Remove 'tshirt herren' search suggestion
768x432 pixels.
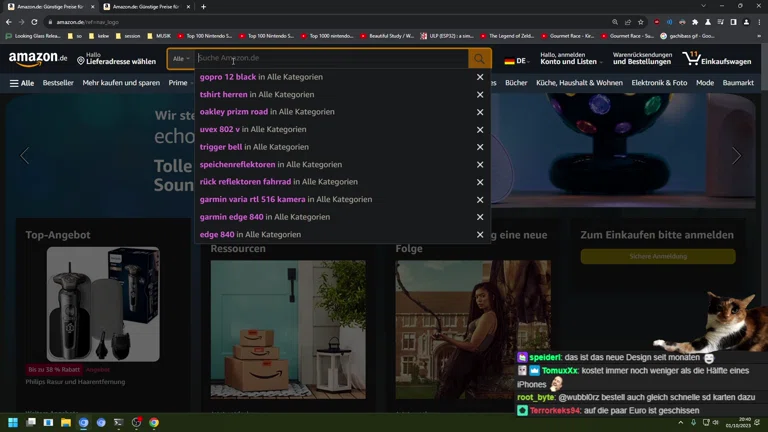(480, 95)
